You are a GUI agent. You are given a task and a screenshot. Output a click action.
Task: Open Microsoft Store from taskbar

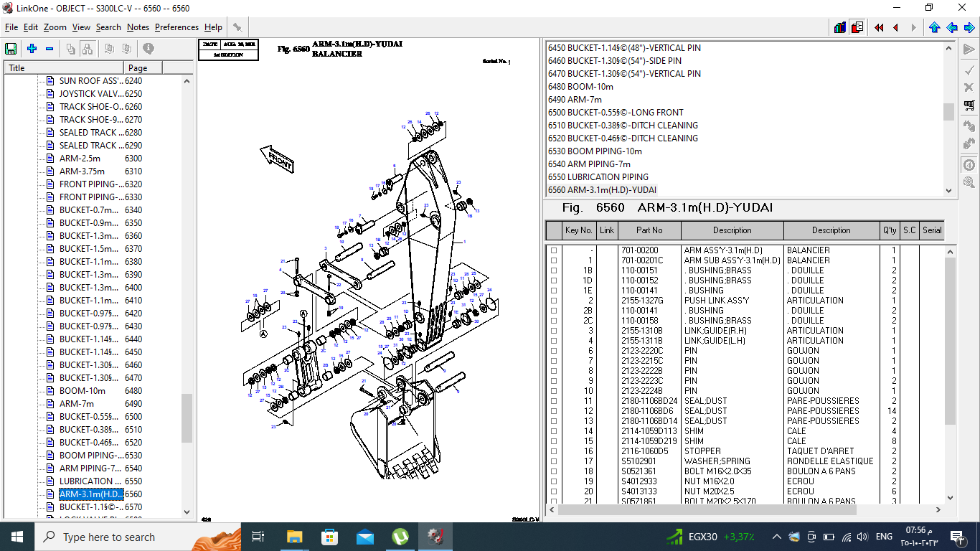point(329,537)
